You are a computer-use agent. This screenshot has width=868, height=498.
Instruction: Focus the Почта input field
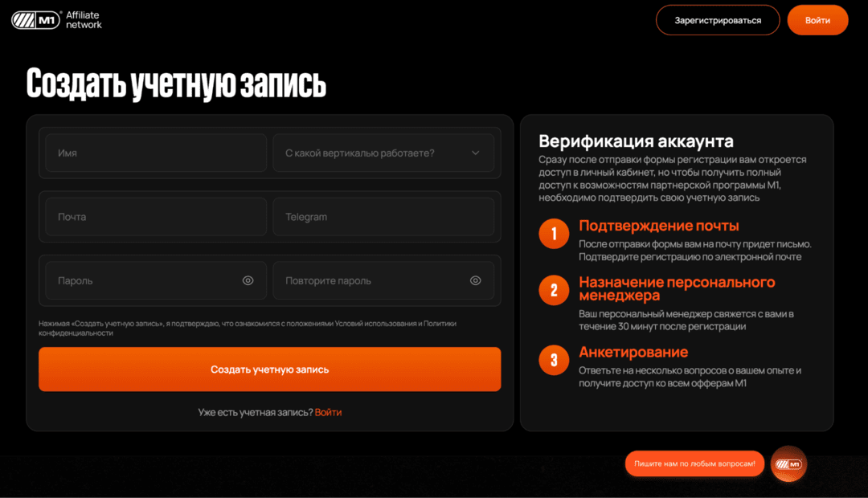click(x=156, y=217)
